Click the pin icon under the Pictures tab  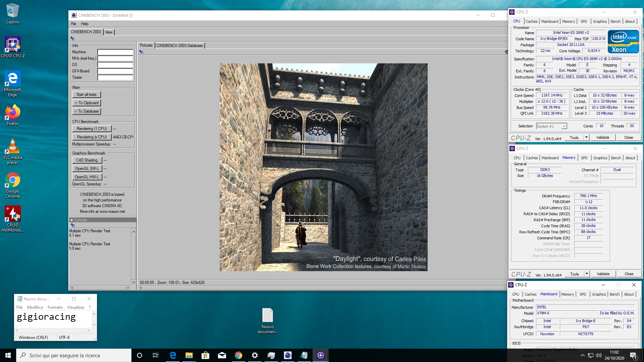pyautogui.click(x=141, y=52)
